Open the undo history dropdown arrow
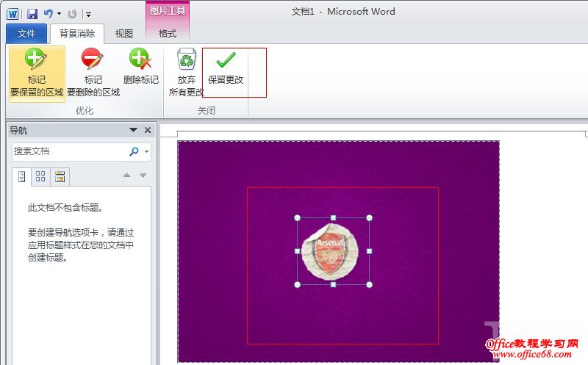588x365 pixels. click(x=60, y=14)
